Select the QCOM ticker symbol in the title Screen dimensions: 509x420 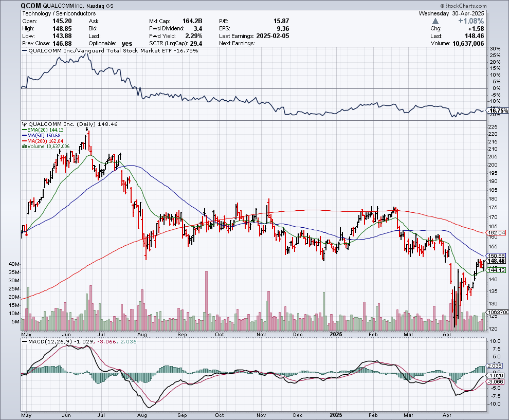[31, 6]
